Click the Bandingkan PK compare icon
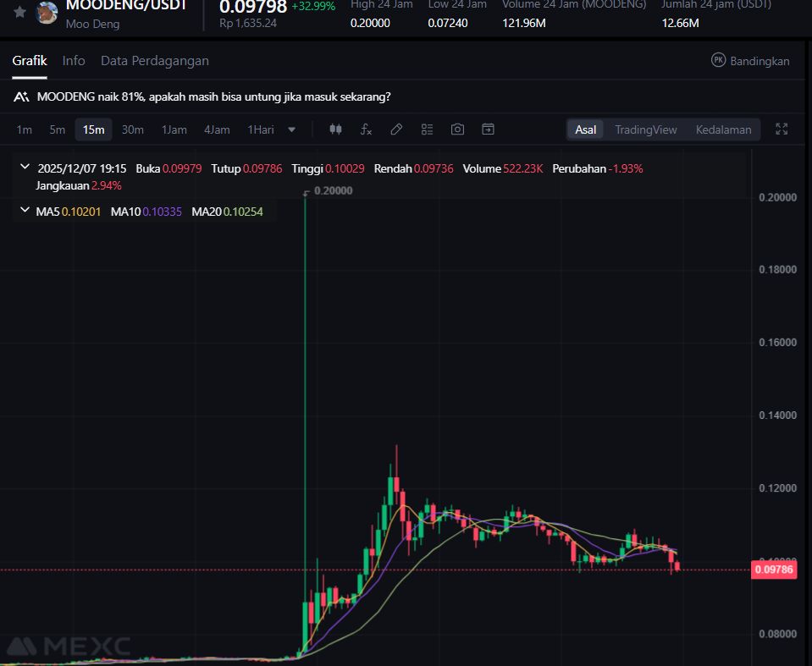 coord(719,61)
